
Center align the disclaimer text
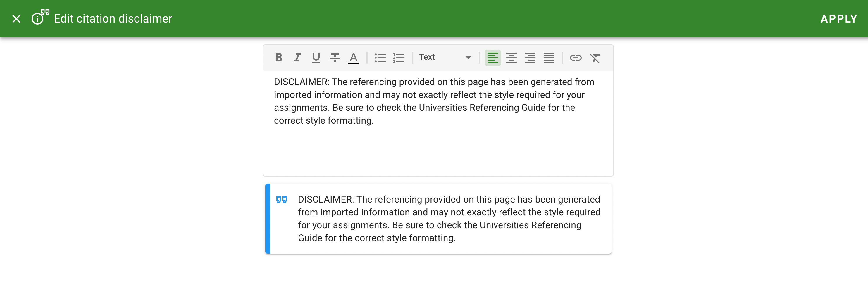[x=511, y=58]
